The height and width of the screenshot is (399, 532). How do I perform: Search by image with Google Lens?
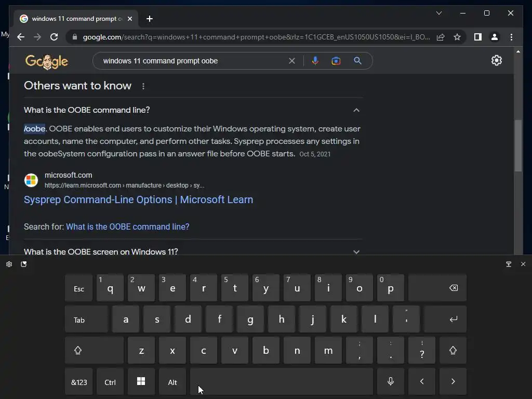[336, 61]
